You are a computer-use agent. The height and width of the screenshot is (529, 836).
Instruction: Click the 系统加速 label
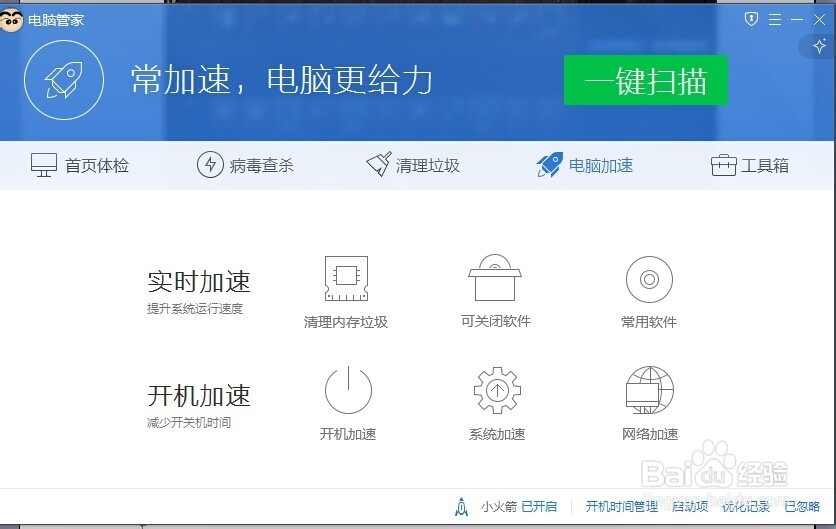click(x=497, y=434)
